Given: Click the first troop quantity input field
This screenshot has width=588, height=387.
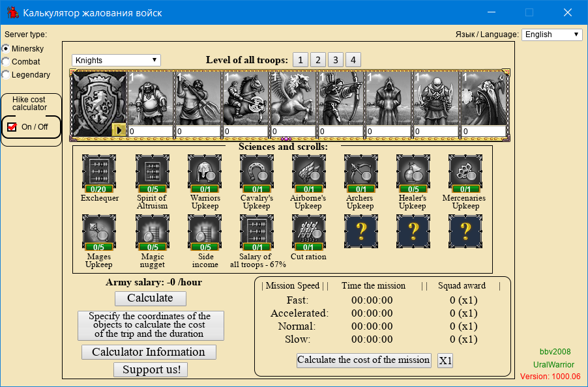Looking at the screenshot, I should click(x=150, y=132).
